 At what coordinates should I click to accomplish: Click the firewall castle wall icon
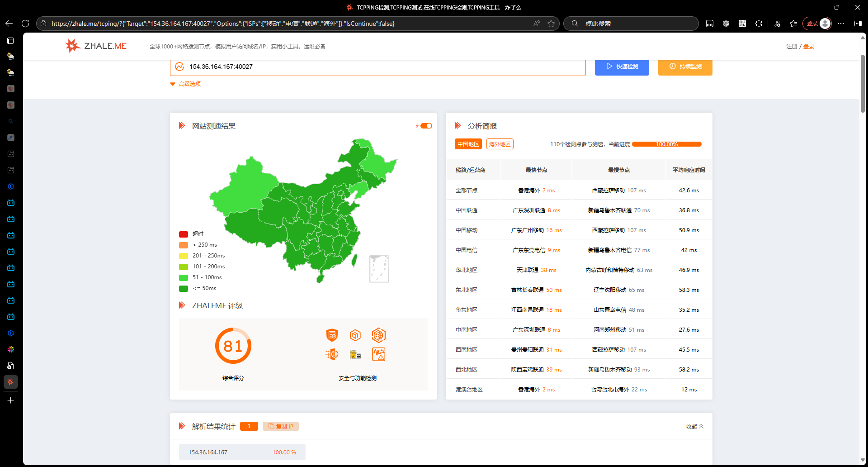point(355,354)
